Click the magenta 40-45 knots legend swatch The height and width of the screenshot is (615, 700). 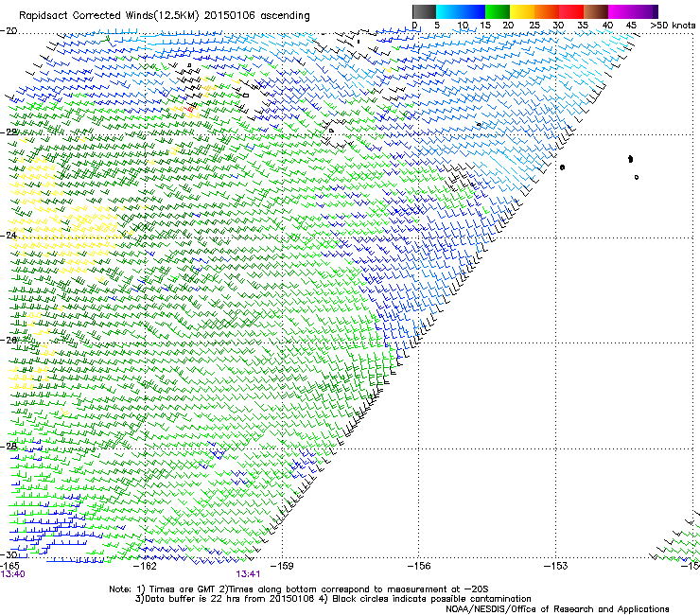[x=621, y=11]
